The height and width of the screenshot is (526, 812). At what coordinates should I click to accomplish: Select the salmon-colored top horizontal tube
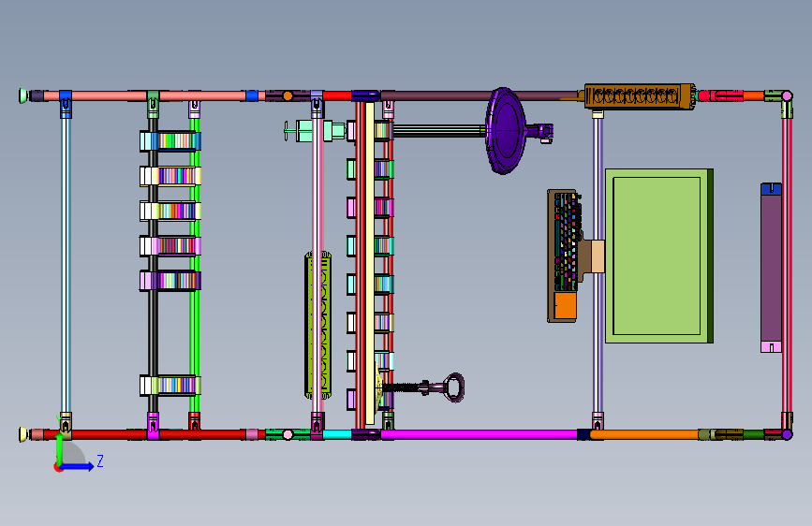pos(145,95)
